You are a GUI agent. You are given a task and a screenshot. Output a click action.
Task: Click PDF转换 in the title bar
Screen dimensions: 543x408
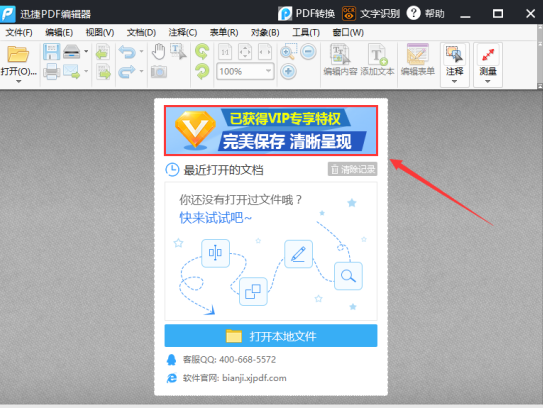tap(306, 14)
